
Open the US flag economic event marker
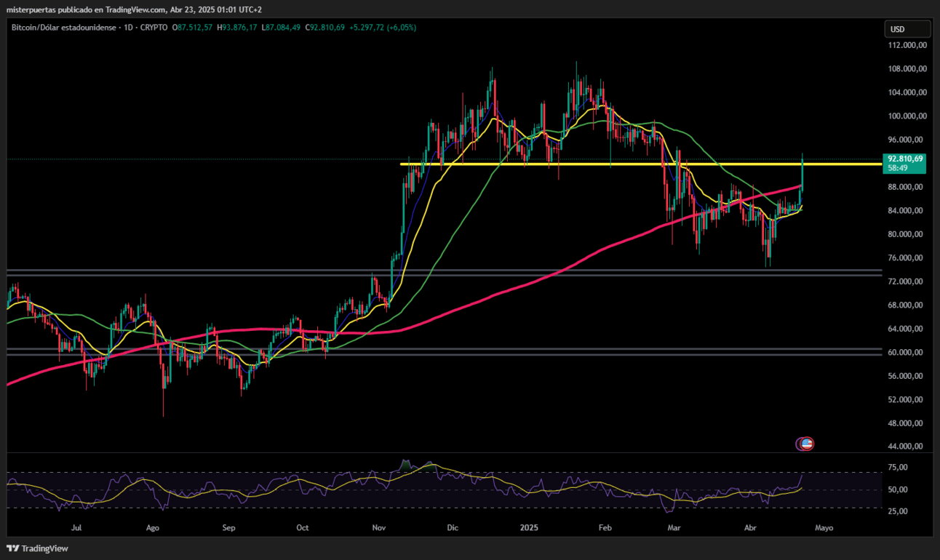click(x=805, y=443)
